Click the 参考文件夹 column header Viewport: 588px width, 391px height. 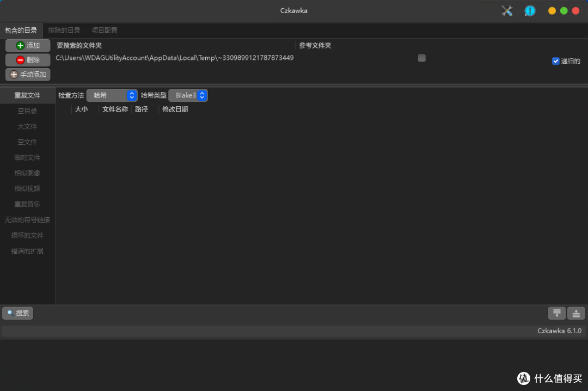click(x=315, y=45)
